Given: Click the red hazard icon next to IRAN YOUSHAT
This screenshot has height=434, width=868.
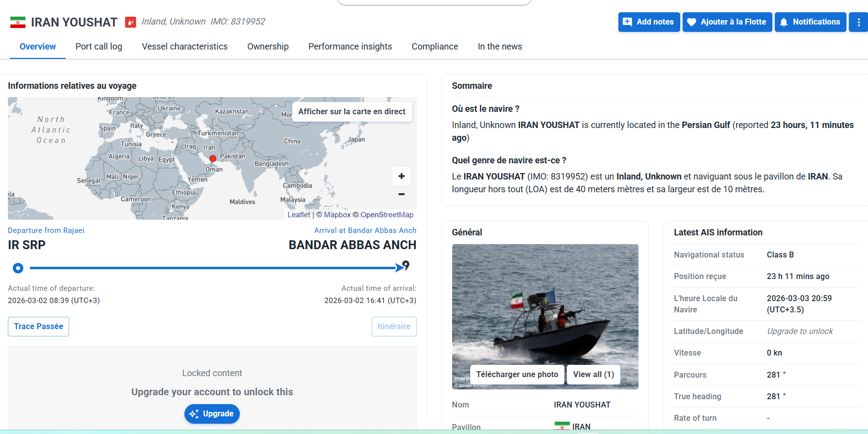Looking at the screenshot, I should click(x=130, y=22).
